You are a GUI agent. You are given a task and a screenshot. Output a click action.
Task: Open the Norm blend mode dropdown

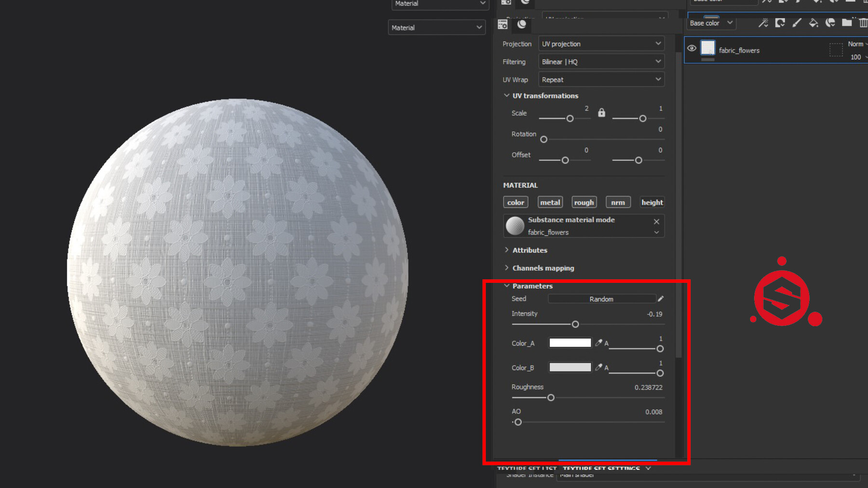pos(857,44)
